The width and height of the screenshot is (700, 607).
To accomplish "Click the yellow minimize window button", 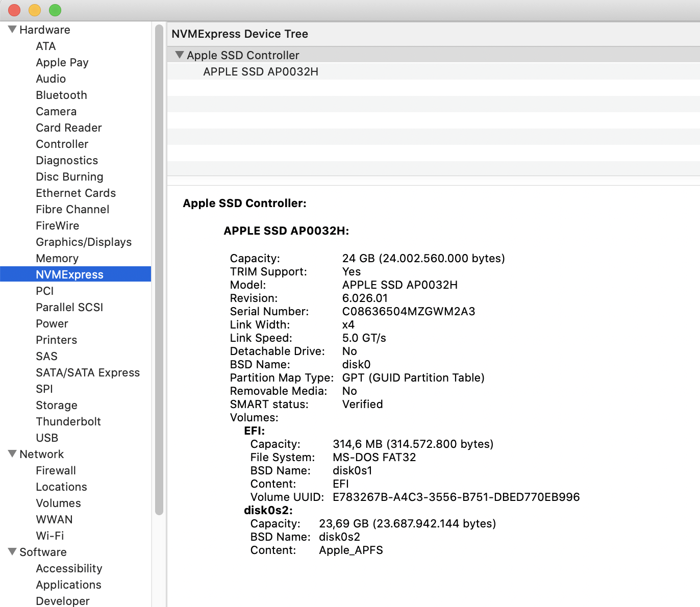I will [35, 10].
